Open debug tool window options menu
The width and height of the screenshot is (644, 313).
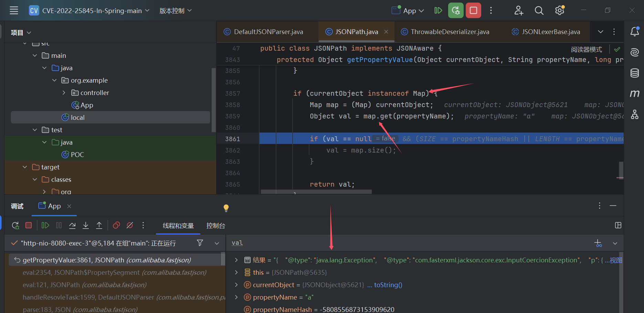600,206
